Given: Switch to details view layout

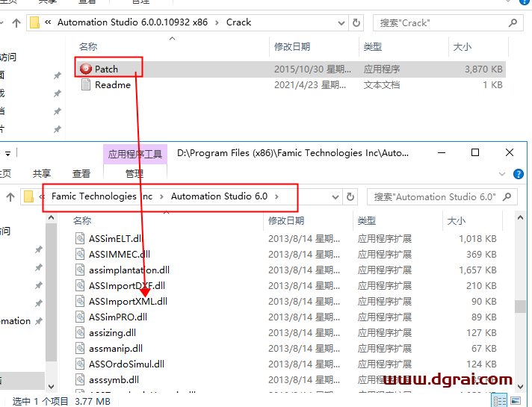Looking at the screenshot, I should pyautogui.click(x=500, y=400).
